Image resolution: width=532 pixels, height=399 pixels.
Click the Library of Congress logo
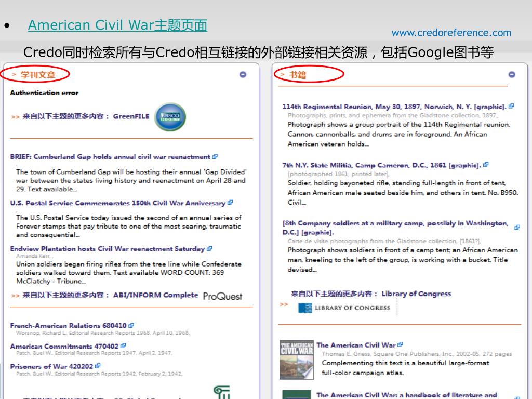(x=344, y=308)
